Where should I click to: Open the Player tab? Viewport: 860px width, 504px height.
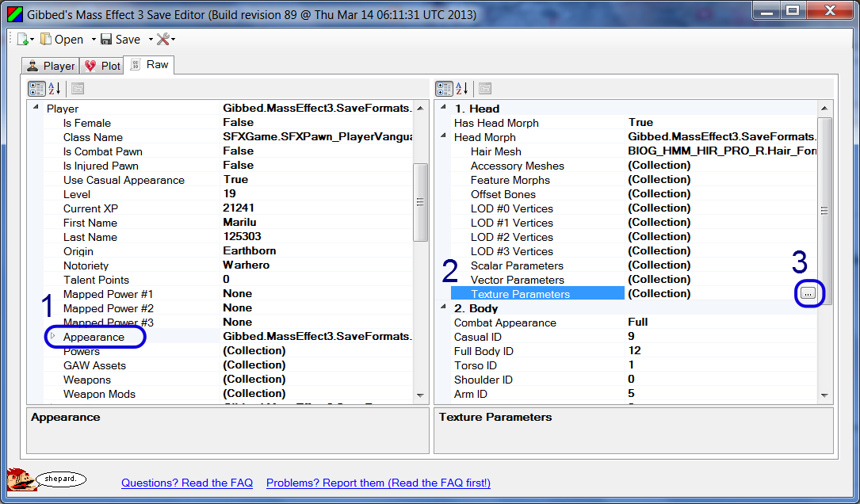(x=50, y=66)
